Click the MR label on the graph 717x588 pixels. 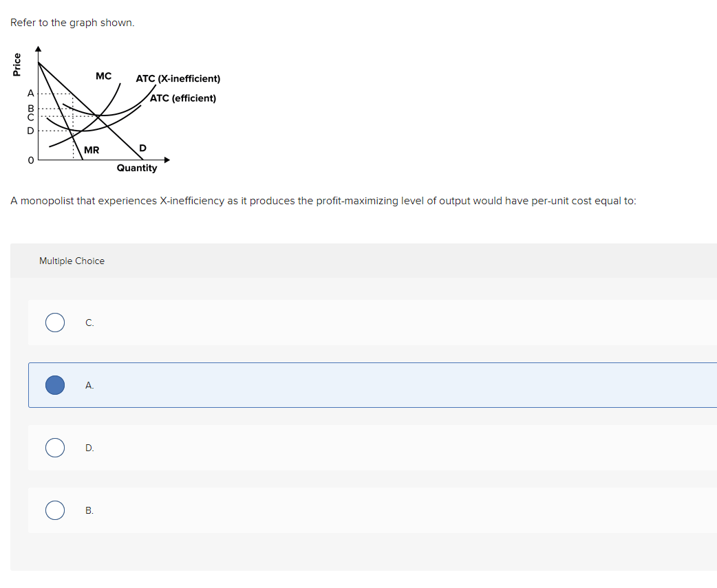[x=91, y=150]
